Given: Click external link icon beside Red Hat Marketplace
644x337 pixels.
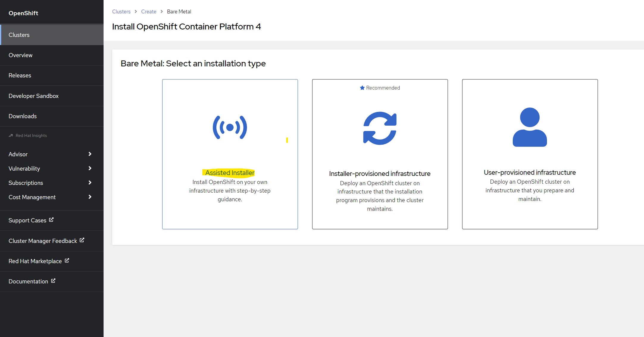Looking at the screenshot, I should (67, 260).
